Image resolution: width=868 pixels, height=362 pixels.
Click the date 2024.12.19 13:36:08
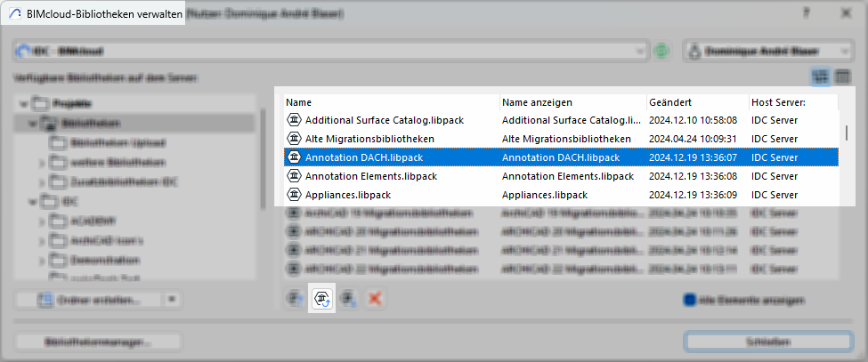tap(694, 176)
